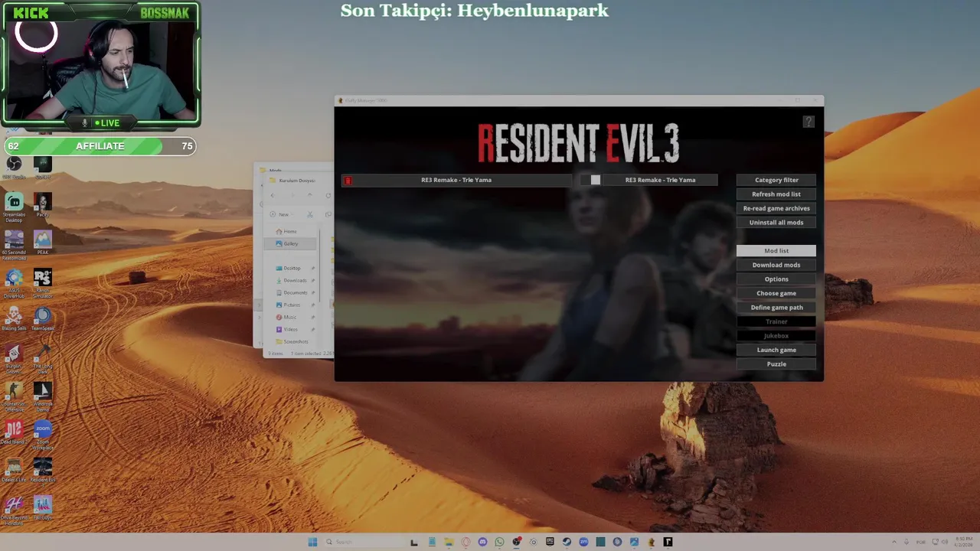This screenshot has width=980, height=551.
Task: Open Windrose Demo desktop shortcut
Action: click(x=42, y=396)
